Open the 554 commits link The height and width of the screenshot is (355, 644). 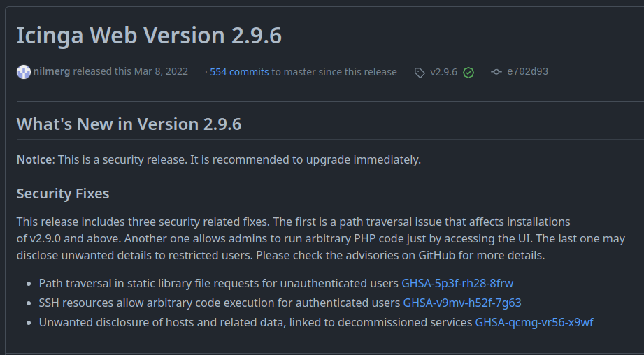pos(239,72)
